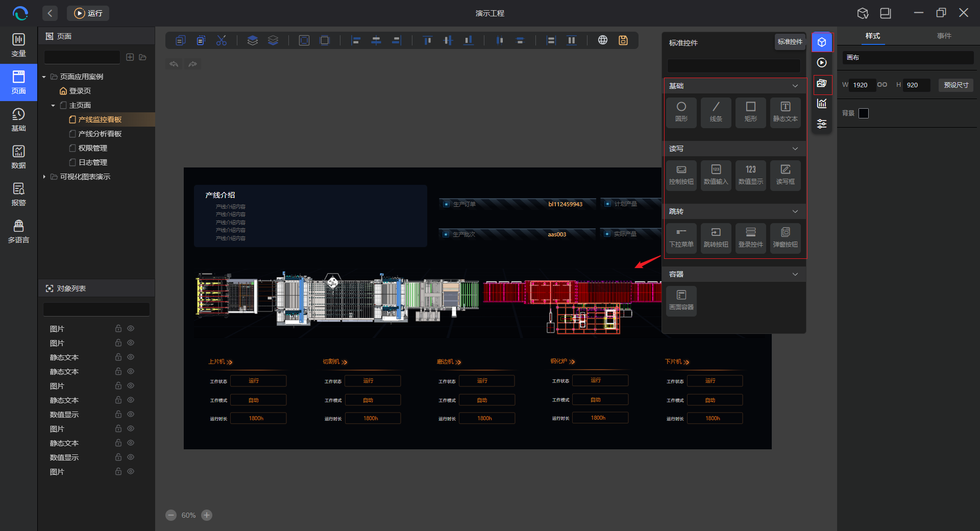This screenshot has height=531, width=980.
Task: Open the 多语言 section in the sidebar
Action: click(x=18, y=231)
